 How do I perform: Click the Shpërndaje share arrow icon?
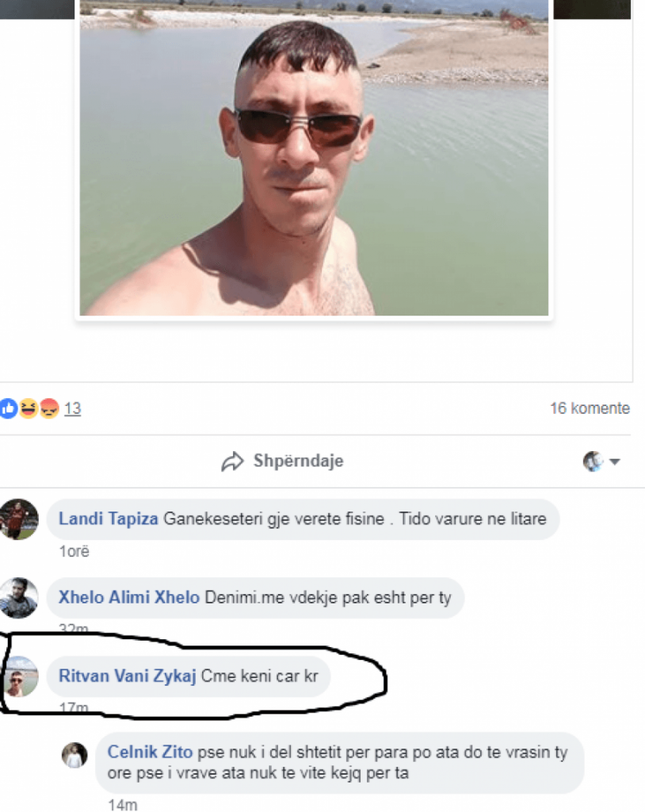232,462
